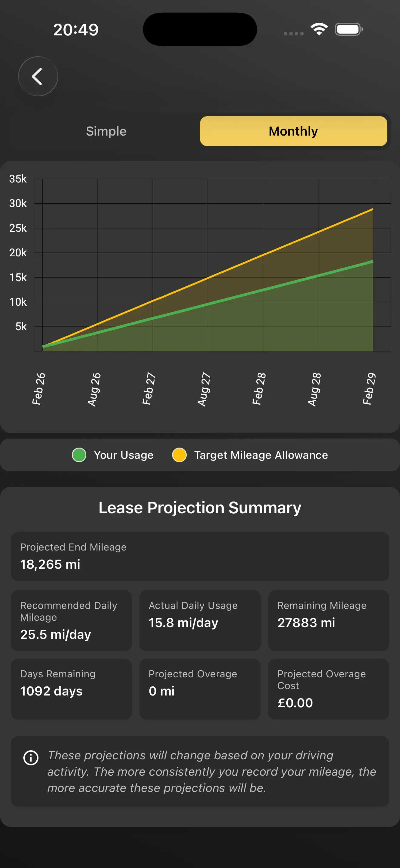Tap the battery status icon

tap(349, 29)
